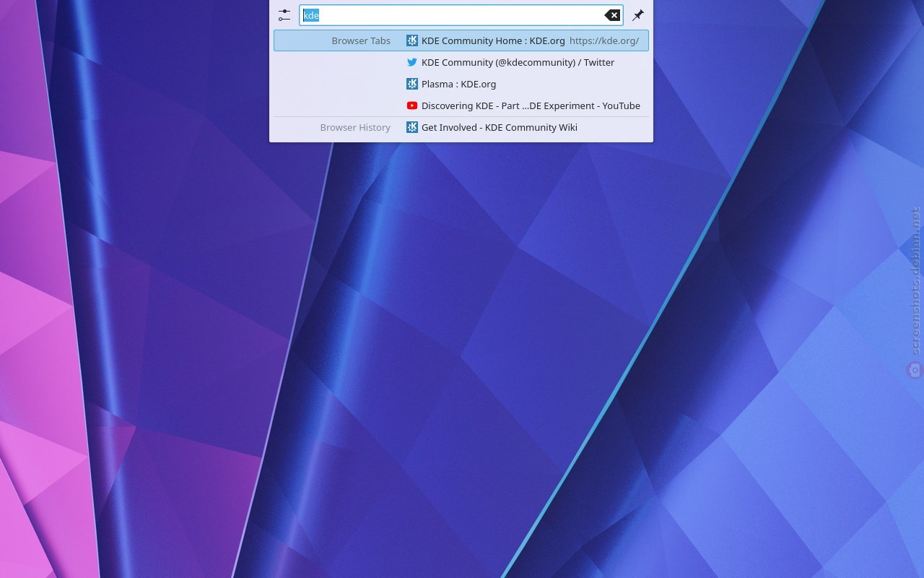Viewport: 924px width, 578px height.
Task: Open KRunner settings via the configure sliders icon
Action: click(x=284, y=15)
